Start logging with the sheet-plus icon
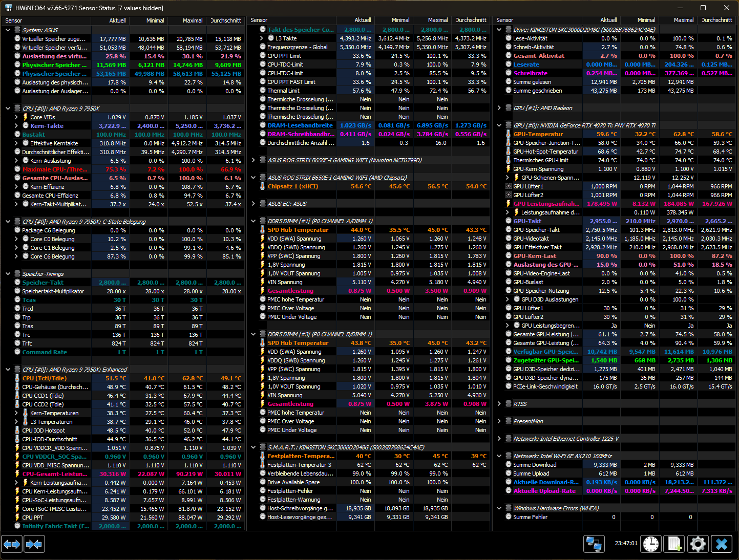Image resolution: width=739 pixels, height=560 pixels. pos(674,544)
